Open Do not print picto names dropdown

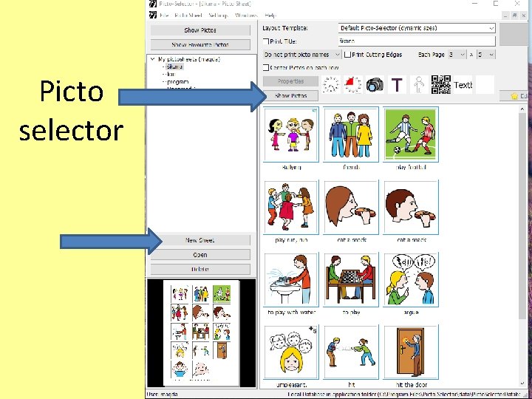tap(301, 54)
